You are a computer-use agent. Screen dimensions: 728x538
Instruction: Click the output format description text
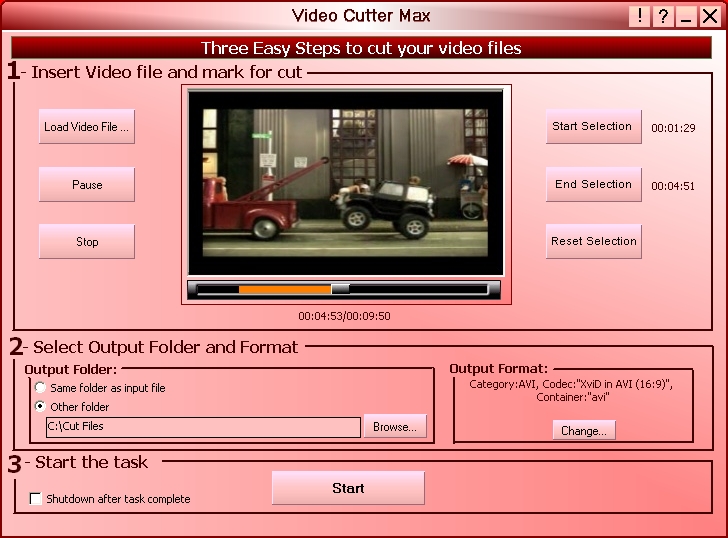(571, 390)
